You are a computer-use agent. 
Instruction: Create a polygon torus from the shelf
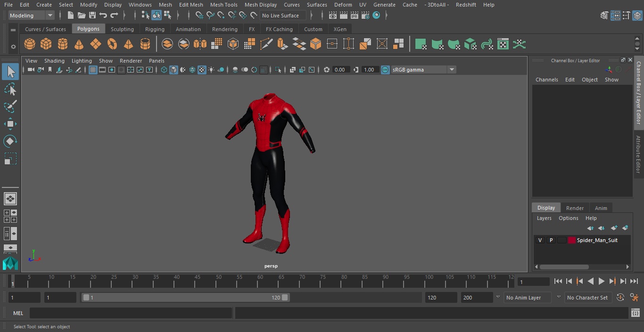coord(112,44)
